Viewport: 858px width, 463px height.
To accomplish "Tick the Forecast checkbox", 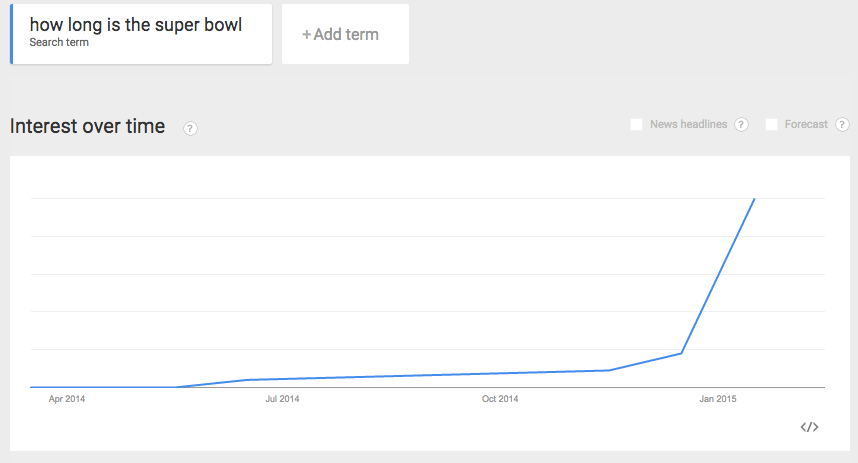I will click(772, 125).
